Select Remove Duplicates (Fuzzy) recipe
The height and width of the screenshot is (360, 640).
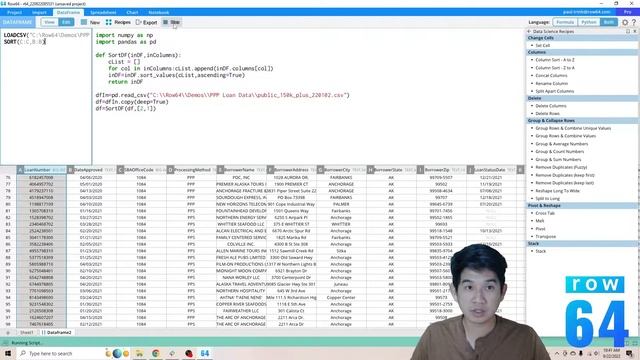coord(560,167)
